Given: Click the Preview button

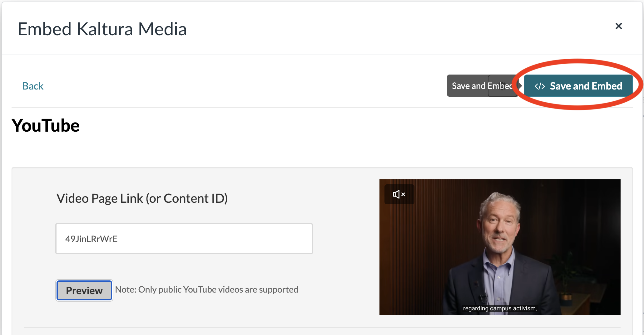Looking at the screenshot, I should tap(84, 290).
